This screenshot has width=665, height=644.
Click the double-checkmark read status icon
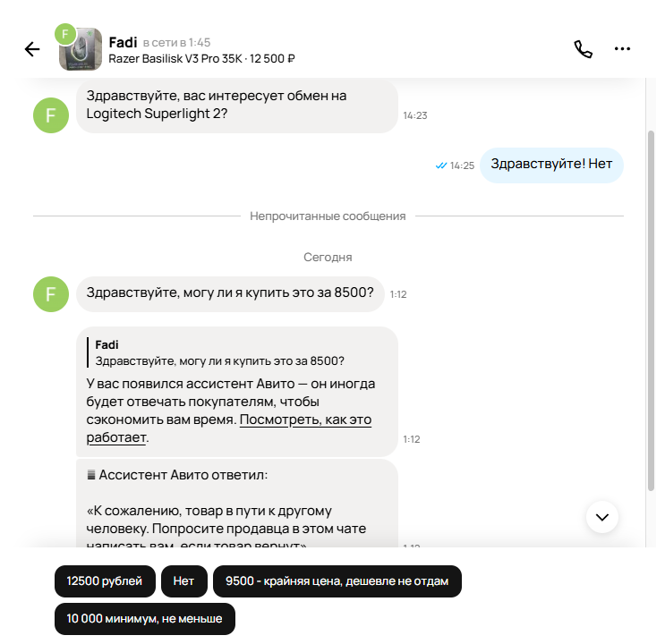[x=440, y=165]
